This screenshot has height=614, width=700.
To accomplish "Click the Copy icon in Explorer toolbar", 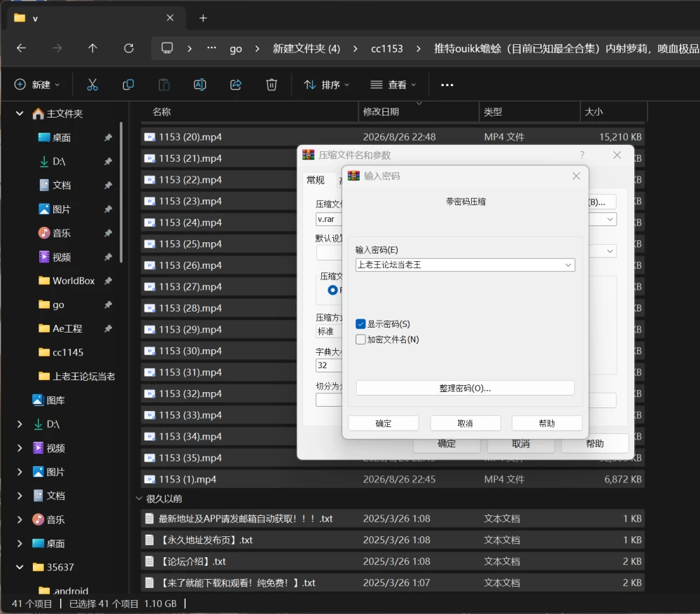I will pyautogui.click(x=128, y=85).
